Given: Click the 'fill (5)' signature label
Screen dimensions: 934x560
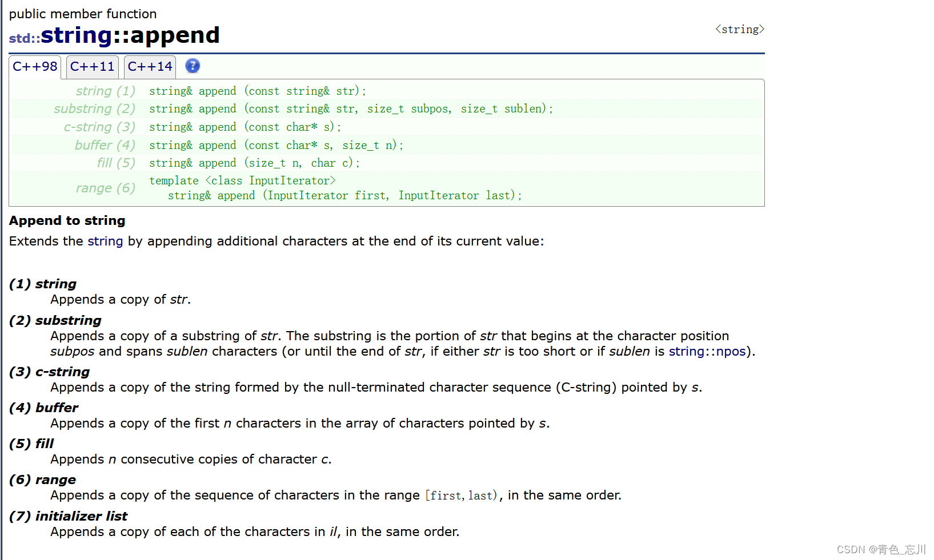Looking at the screenshot, I should tap(116, 163).
